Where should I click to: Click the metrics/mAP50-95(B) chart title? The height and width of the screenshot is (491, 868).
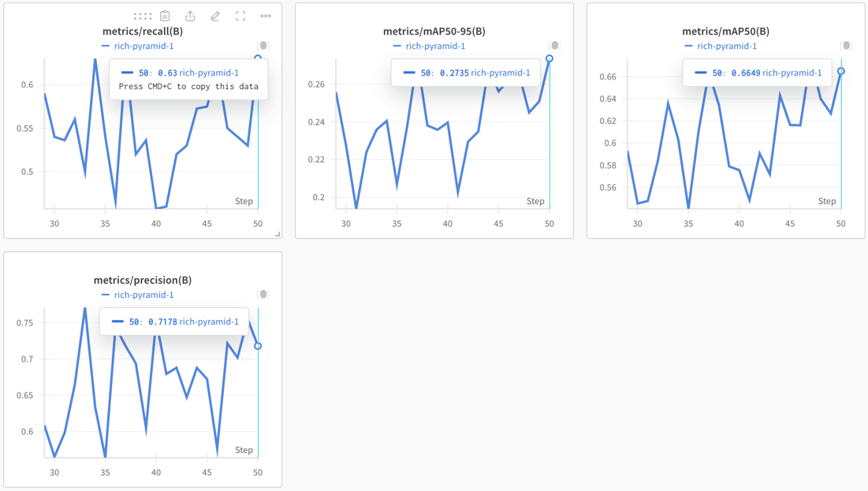point(434,32)
